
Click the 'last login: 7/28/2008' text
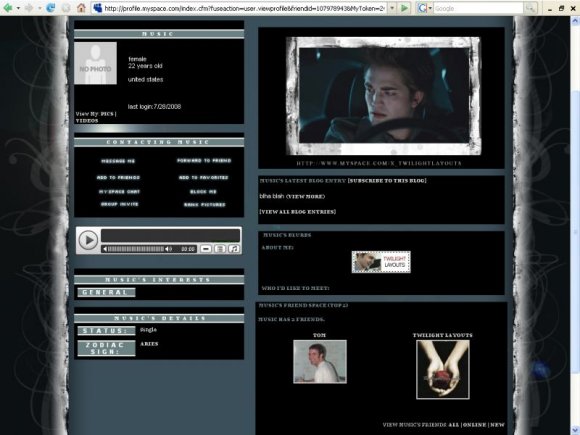(x=154, y=107)
